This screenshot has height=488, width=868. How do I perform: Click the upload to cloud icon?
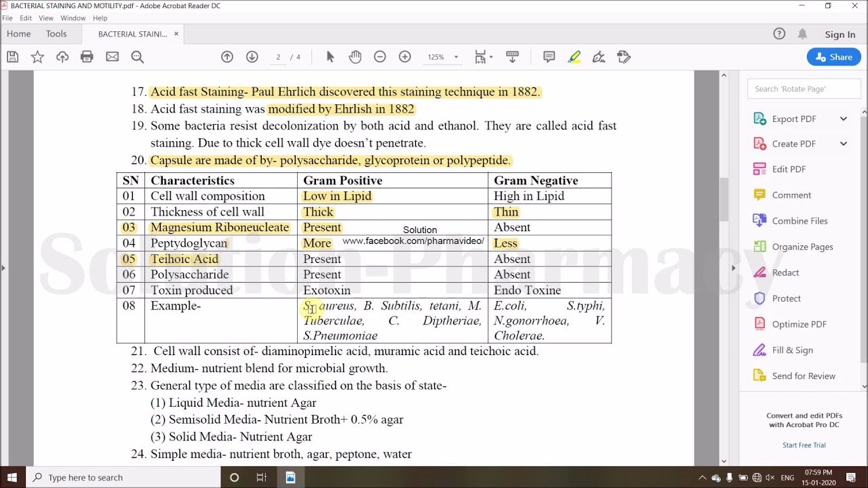pos(62,57)
